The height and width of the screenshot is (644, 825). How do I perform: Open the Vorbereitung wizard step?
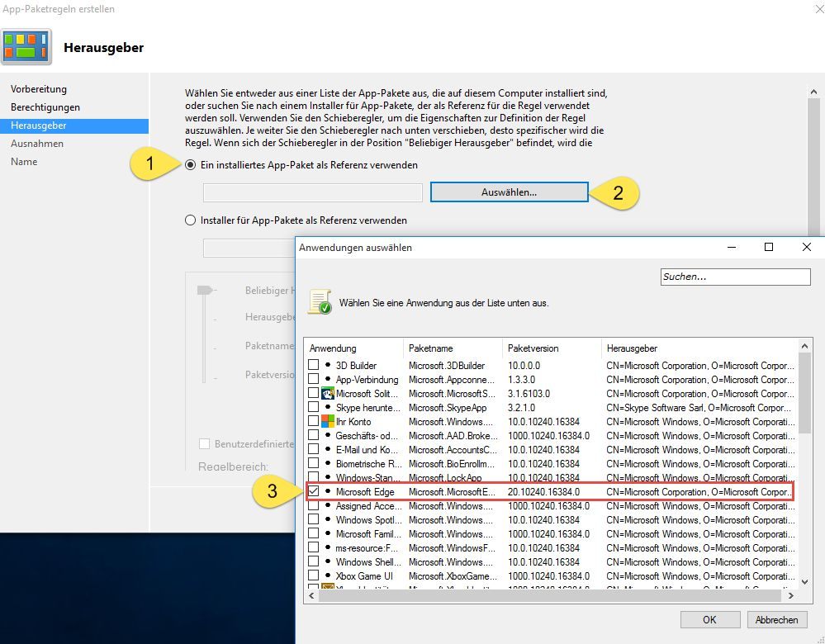39,89
